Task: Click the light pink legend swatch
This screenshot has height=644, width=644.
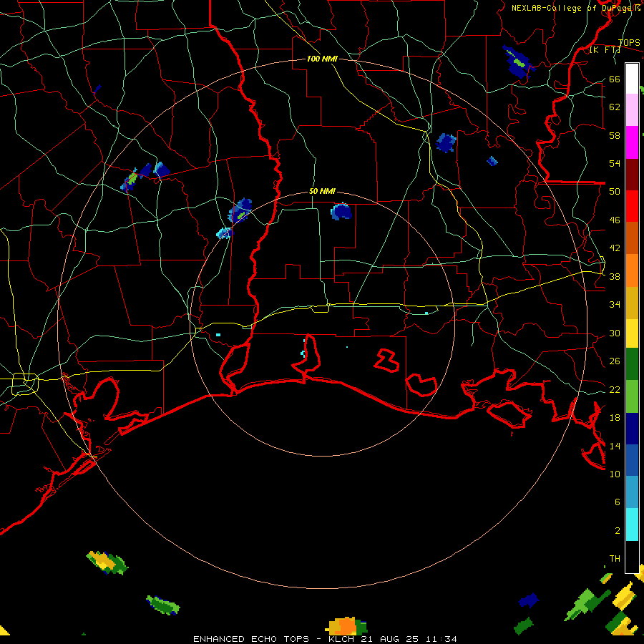Action: (632, 110)
